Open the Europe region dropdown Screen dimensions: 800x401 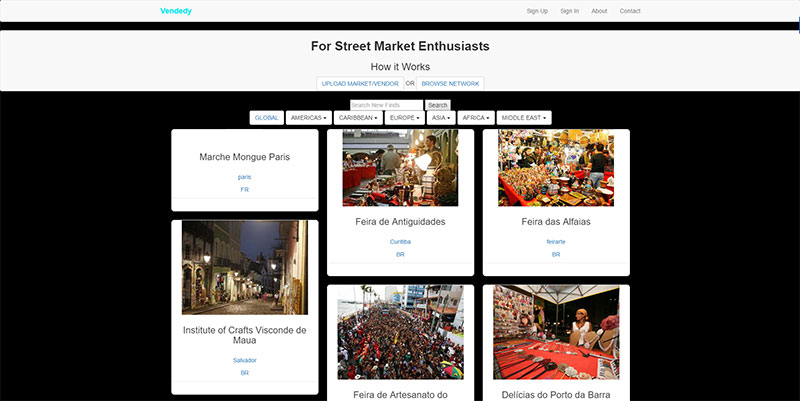point(405,118)
